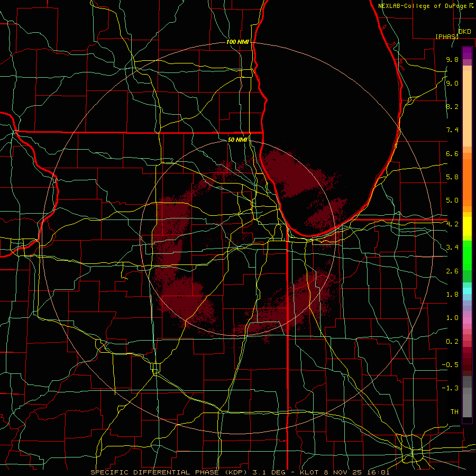Click the 8.2 legend value
Image resolution: width=476 pixels, height=476 pixels.
point(452,106)
